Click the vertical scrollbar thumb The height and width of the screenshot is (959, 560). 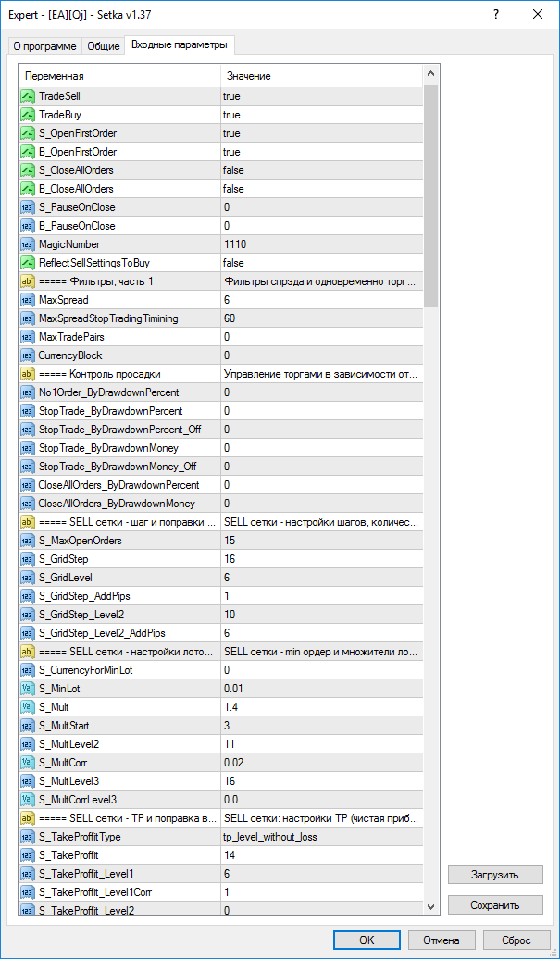(x=430, y=195)
